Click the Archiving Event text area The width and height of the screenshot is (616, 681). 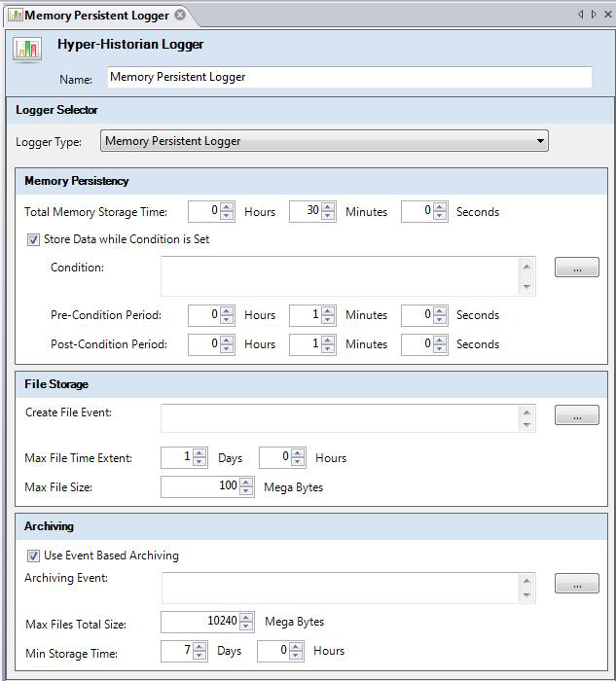point(341,588)
